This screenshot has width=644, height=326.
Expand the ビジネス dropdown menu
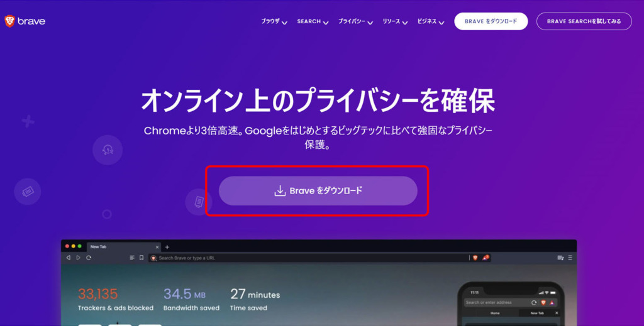430,21
